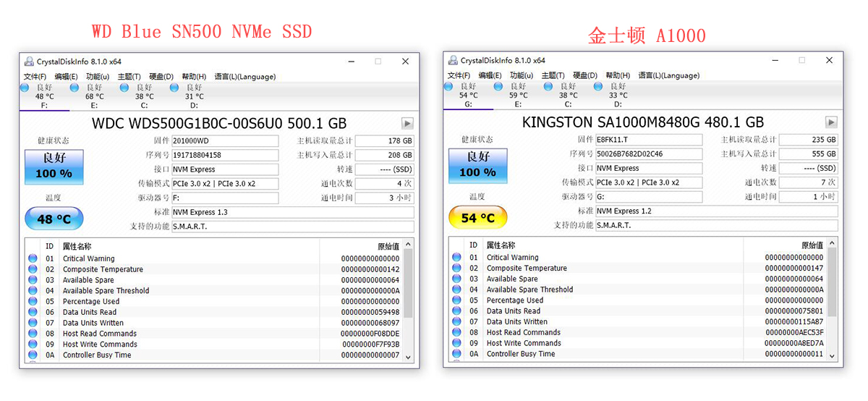Viewport: 868px width, 401px height.
Task: Click status dot for Critical Warning in Kingston window
Action: click(x=456, y=257)
